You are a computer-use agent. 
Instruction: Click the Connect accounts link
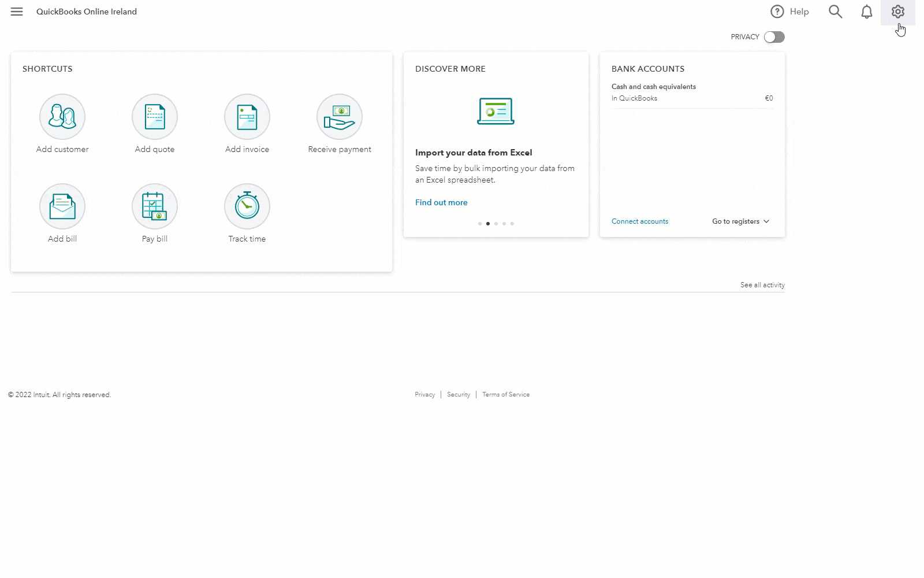click(x=640, y=221)
